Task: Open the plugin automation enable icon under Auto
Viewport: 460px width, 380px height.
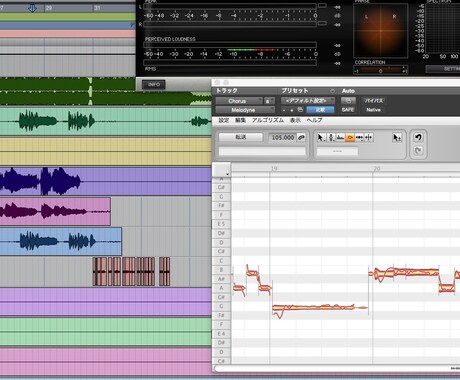Action: point(348,101)
